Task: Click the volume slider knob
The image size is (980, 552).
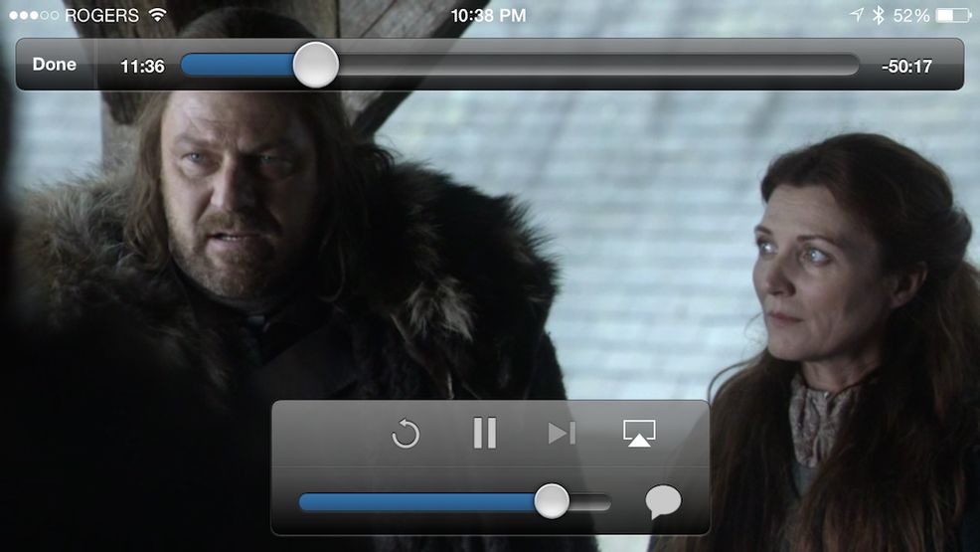Action: [552, 501]
